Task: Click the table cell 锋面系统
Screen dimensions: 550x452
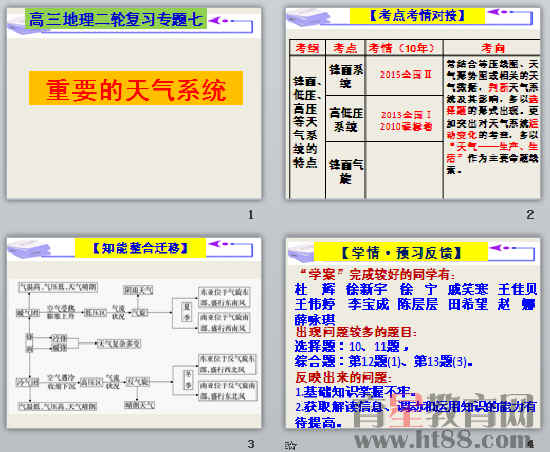Action: pos(346,76)
